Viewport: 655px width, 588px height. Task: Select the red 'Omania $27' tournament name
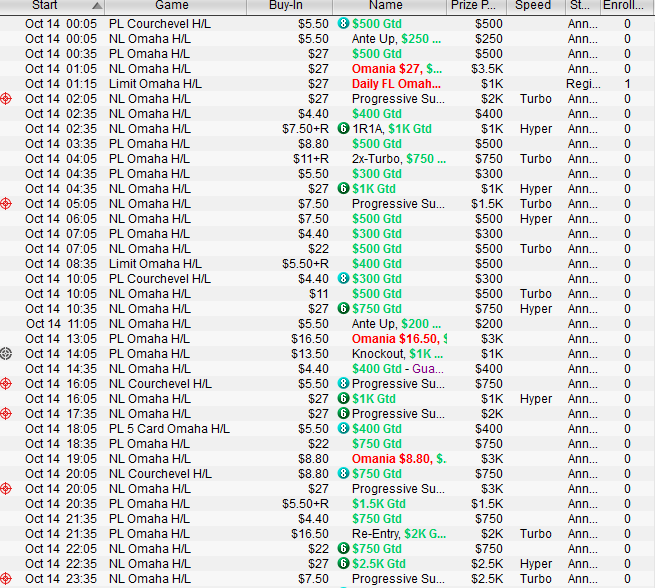click(x=397, y=68)
